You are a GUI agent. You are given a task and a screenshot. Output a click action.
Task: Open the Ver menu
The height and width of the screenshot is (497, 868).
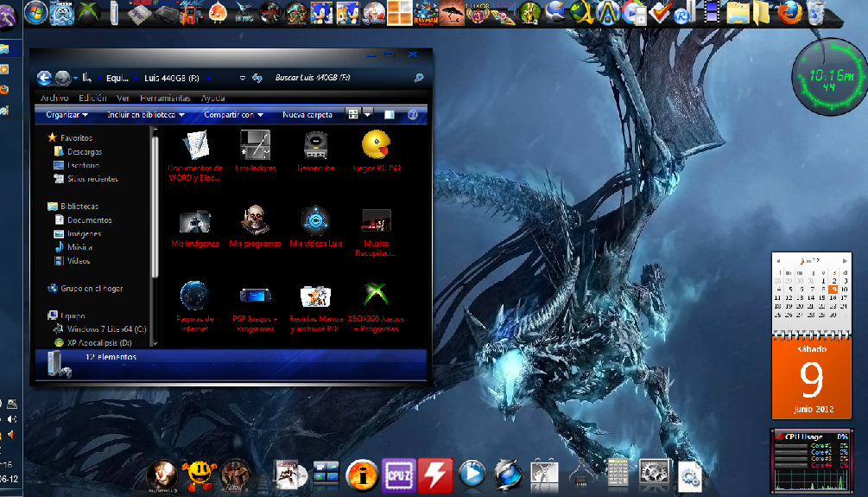click(x=123, y=98)
